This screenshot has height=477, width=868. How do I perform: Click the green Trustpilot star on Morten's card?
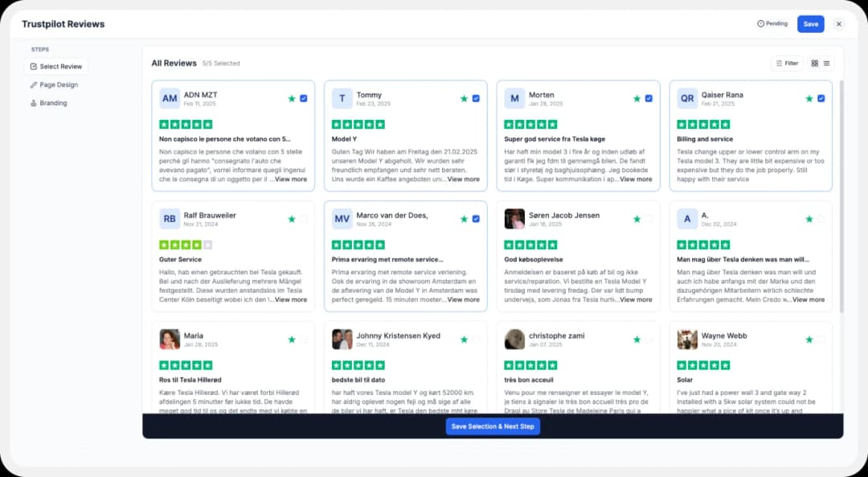click(x=637, y=98)
